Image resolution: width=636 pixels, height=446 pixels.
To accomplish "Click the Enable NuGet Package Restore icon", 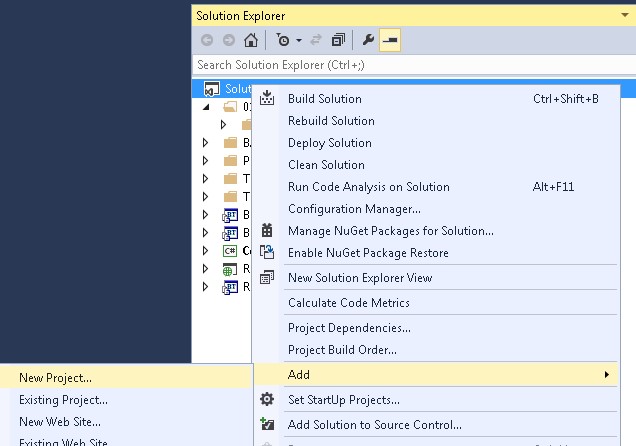I will click(x=267, y=253).
